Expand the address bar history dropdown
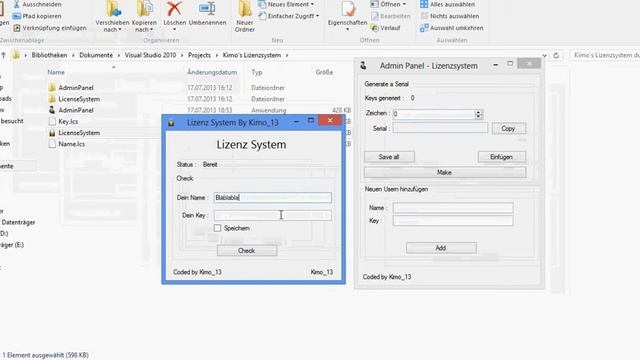The image size is (640, 360). (544, 56)
